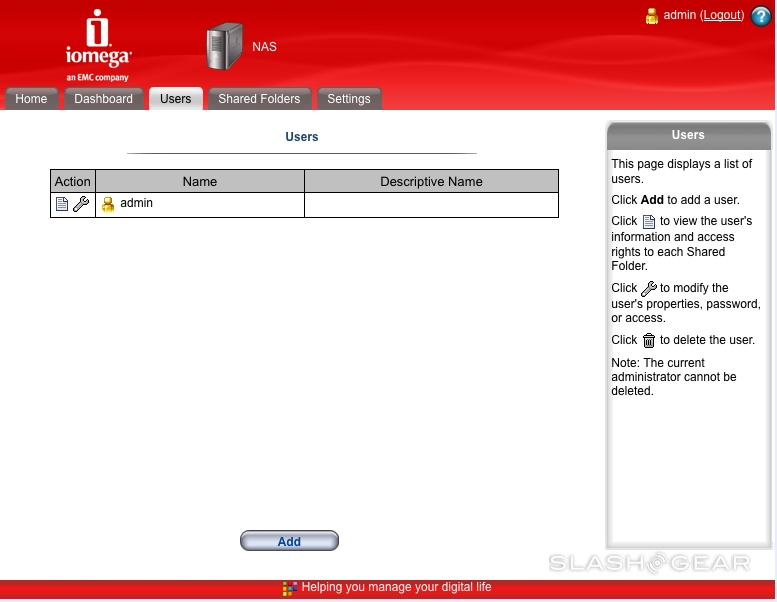Click the Logout link
This screenshot has width=777, height=602.
click(722, 16)
